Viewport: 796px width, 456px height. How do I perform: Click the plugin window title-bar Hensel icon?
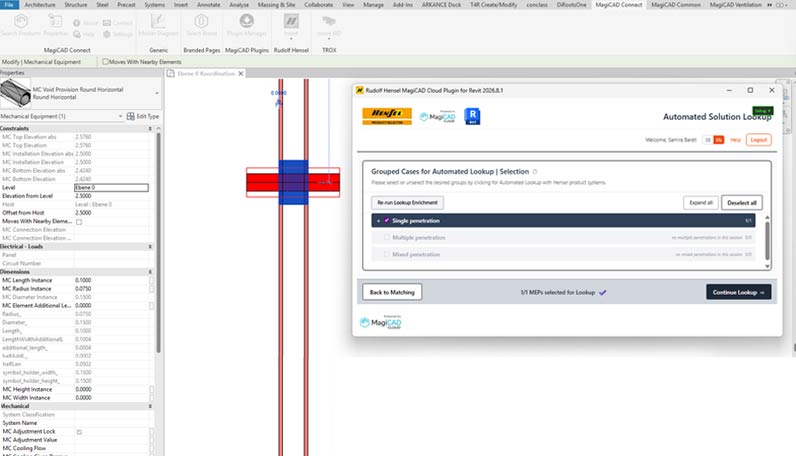(359, 90)
